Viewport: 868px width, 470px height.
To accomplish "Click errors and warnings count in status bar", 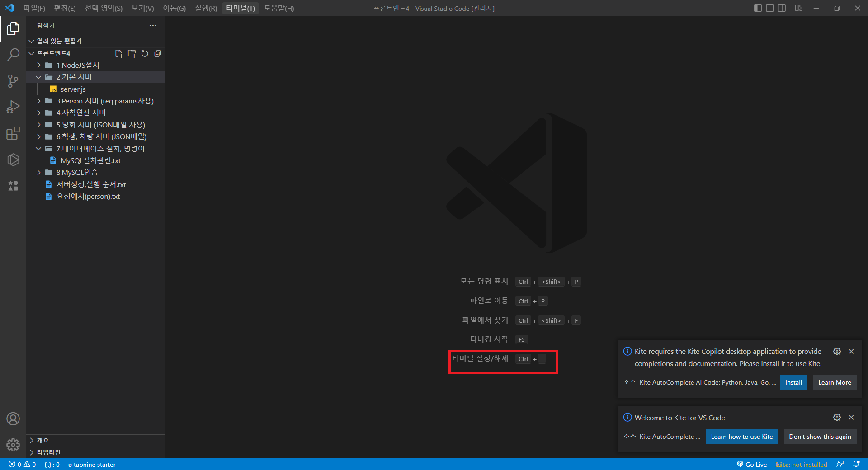I will click(x=22, y=465).
